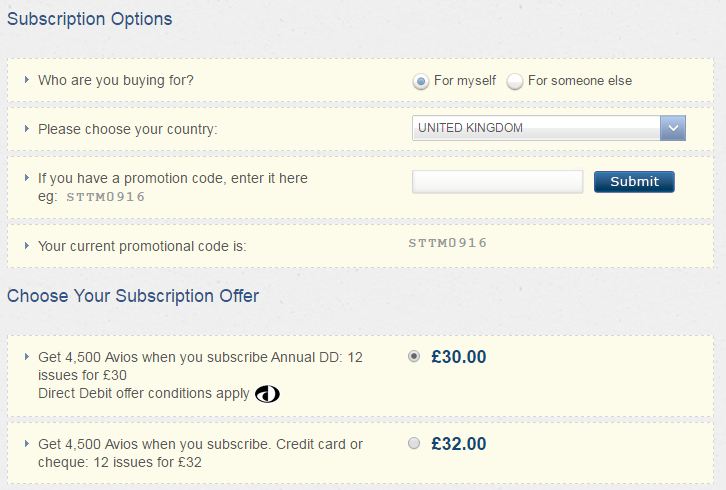Click the 'Subscription Options' heading

90,19
